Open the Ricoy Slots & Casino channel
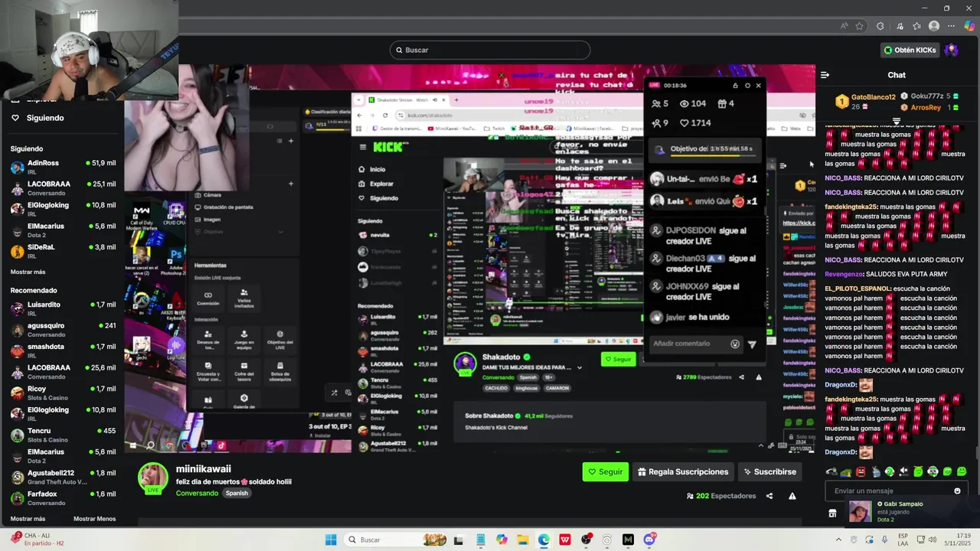Image resolution: width=980 pixels, height=551 pixels. [63, 393]
